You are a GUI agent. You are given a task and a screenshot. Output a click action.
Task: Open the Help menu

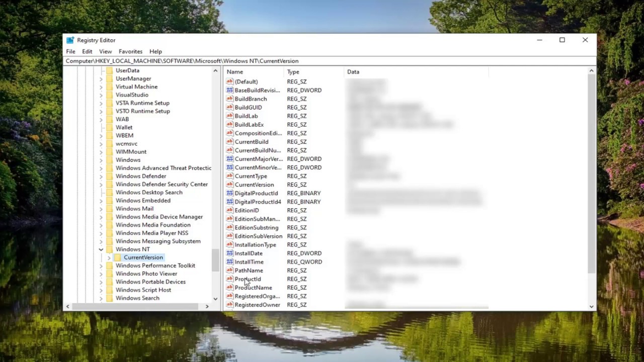pos(155,51)
